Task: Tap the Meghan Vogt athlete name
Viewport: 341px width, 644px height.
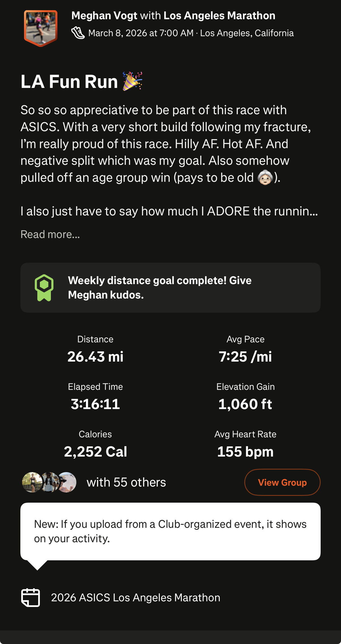Action: point(104,16)
